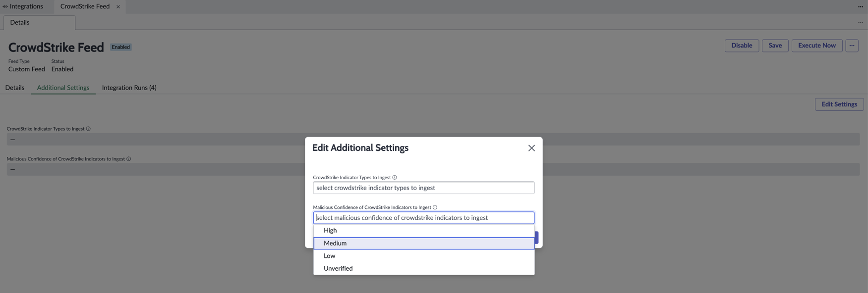868x293 pixels.
Task: Click the Enabled status badge
Action: [121, 47]
